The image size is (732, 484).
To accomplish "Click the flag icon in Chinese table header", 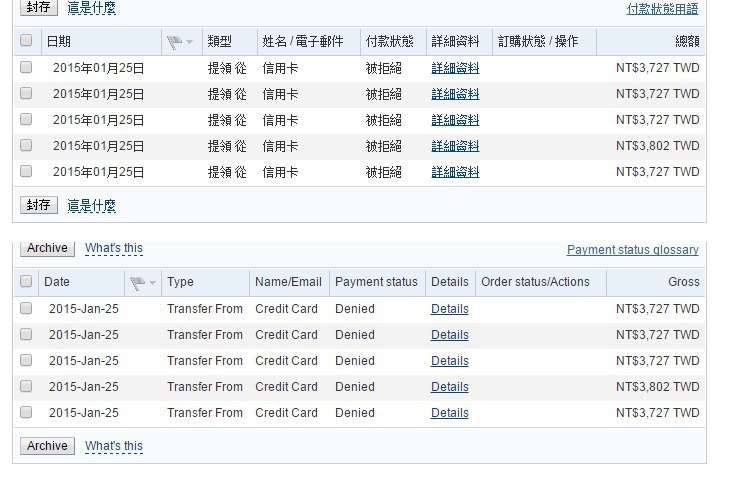I will pos(174,42).
